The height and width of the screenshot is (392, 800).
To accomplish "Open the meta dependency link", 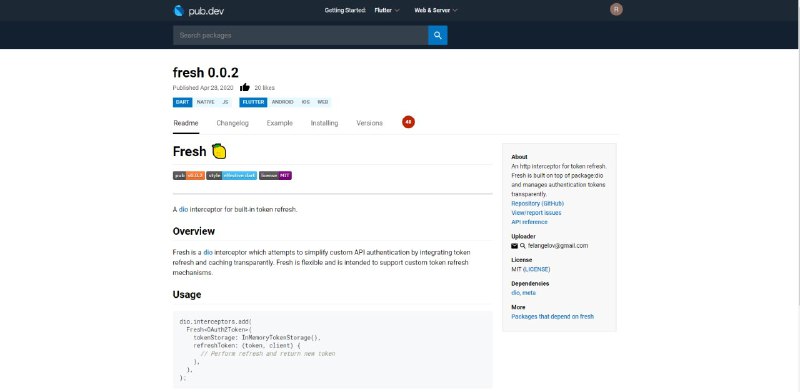I will point(529,293).
